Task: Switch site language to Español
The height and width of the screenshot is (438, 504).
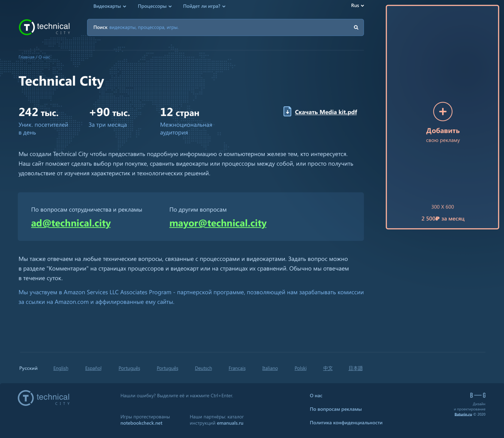Action: pyautogui.click(x=93, y=368)
